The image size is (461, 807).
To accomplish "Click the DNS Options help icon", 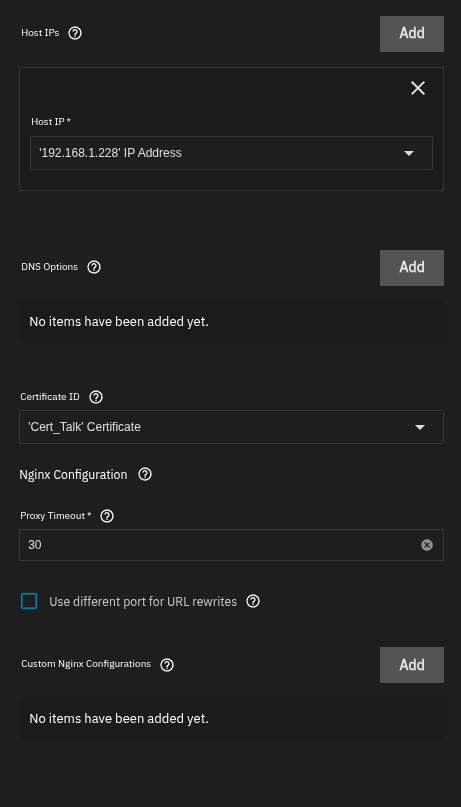I will click(x=94, y=267).
